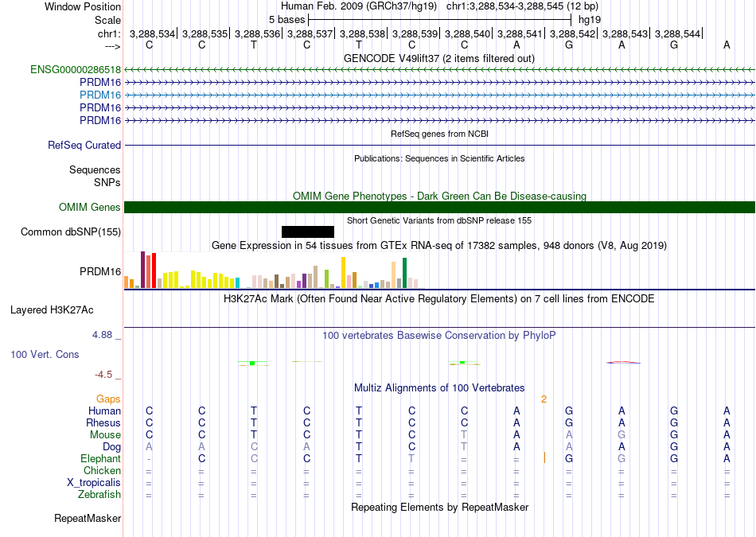
Task: Click the SNPs track label
Action: pos(107,183)
